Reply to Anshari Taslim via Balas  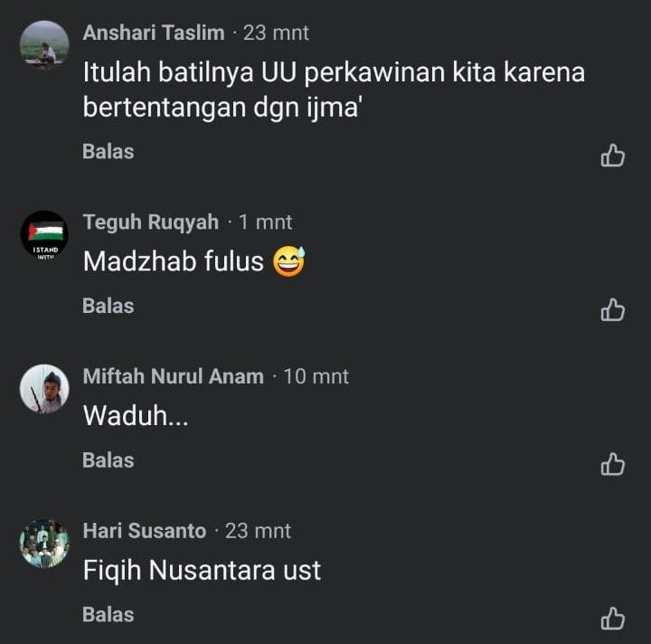point(108,152)
